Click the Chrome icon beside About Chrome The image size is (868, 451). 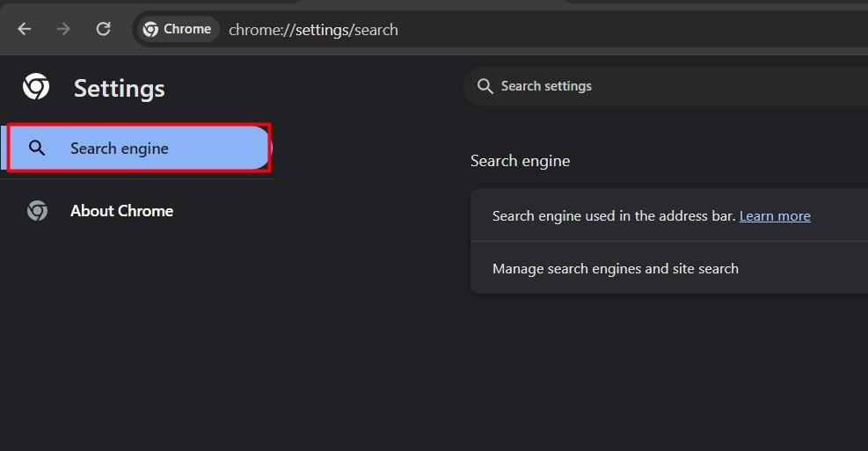pyautogui.click(x=37, y=211)
